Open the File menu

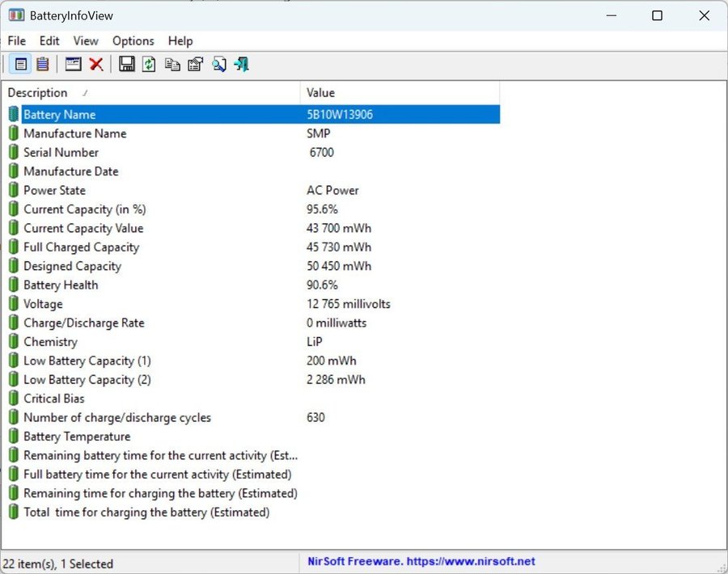(17, 40)
